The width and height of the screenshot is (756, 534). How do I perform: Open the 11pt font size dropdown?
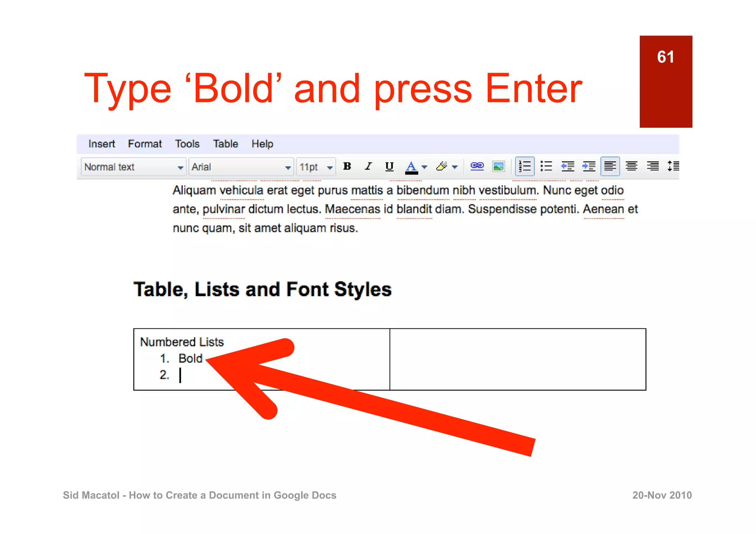316,167
